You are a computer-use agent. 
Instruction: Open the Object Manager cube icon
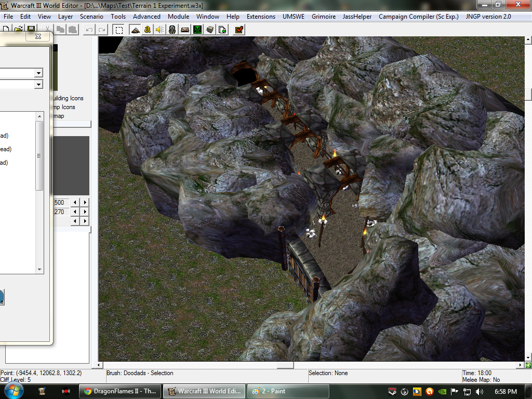(210, 30)
